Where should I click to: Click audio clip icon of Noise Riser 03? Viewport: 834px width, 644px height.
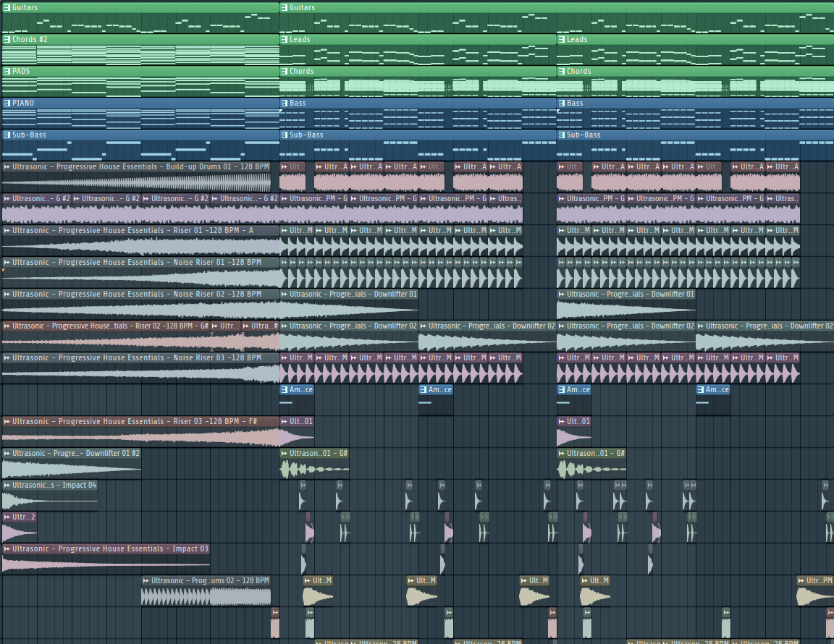coord(7,358)
